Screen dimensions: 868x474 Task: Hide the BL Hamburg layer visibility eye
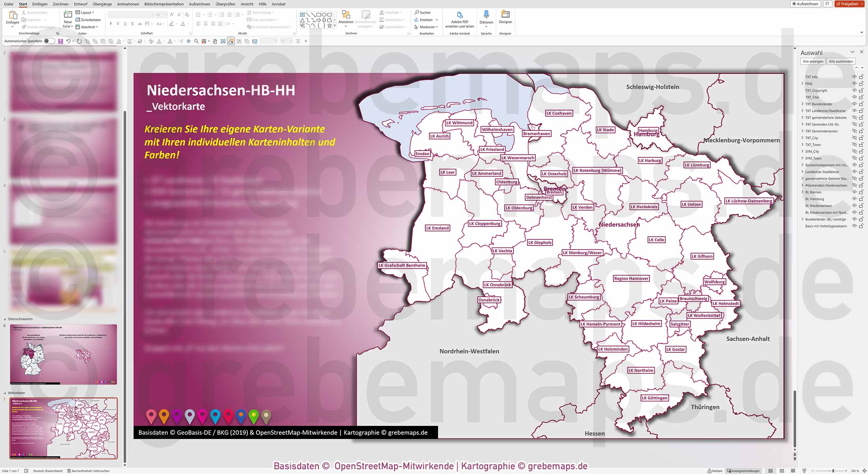(855, 199)
